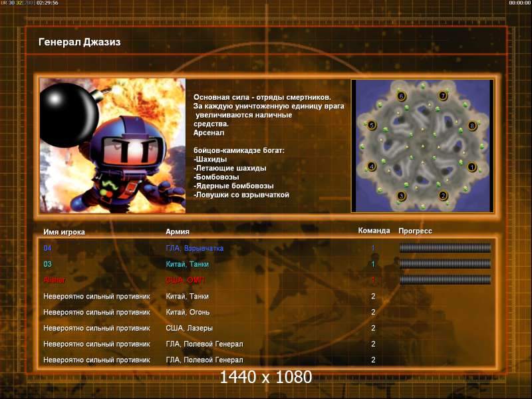Click team number 1 in player 03's row

pos(373,264)
